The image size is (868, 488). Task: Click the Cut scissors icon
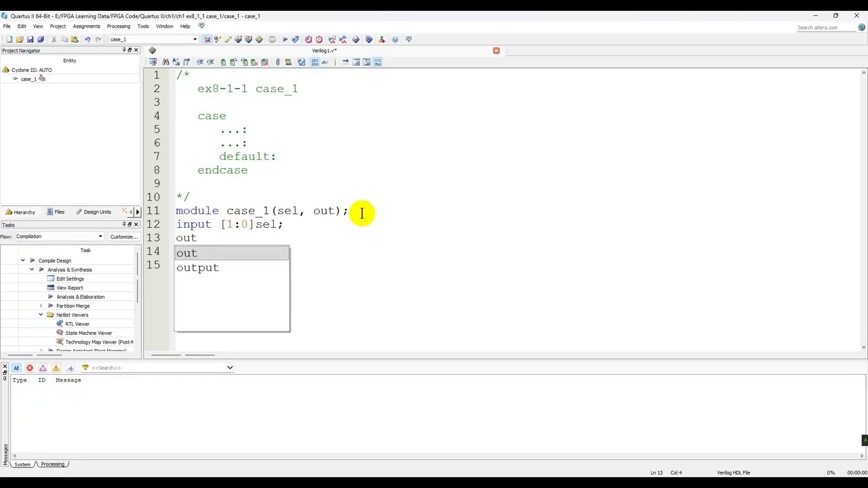54,39
